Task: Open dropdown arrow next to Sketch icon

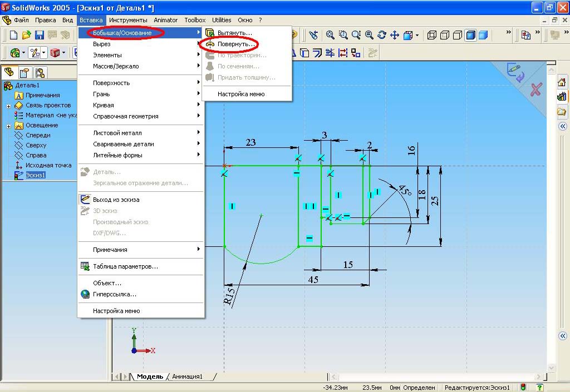Action: (x=43, y=53)
